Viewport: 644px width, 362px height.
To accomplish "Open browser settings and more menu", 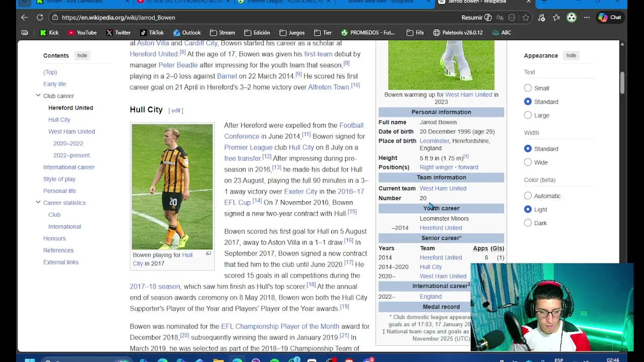I will point(587,17).
